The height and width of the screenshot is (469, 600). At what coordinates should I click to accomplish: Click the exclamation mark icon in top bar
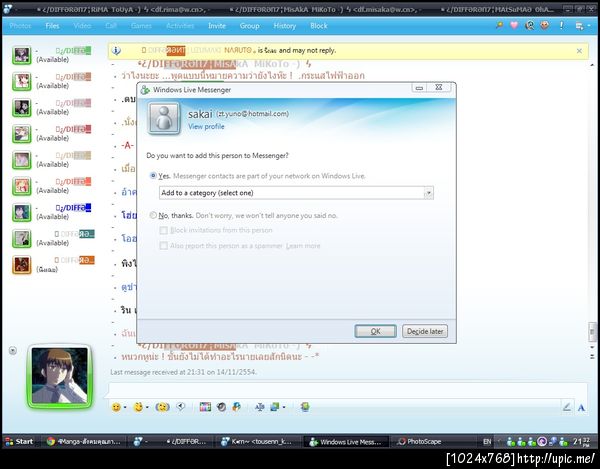tap(561, 25)
